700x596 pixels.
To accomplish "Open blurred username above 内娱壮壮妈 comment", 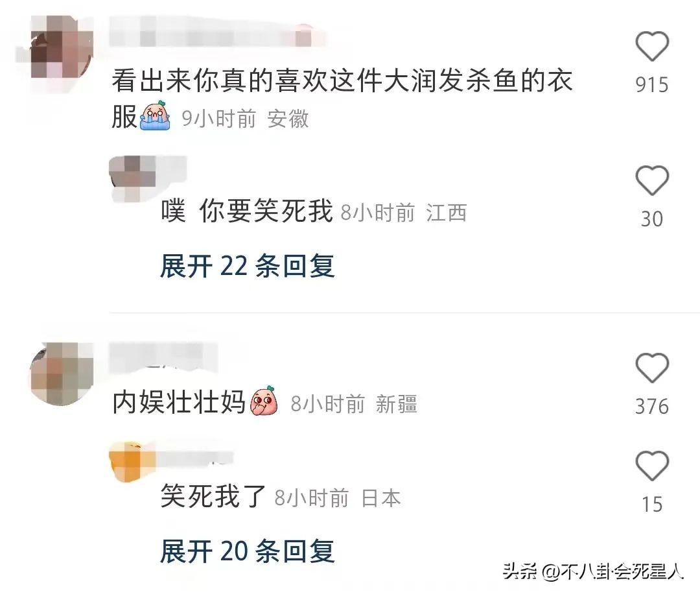I will click(163, 356).
